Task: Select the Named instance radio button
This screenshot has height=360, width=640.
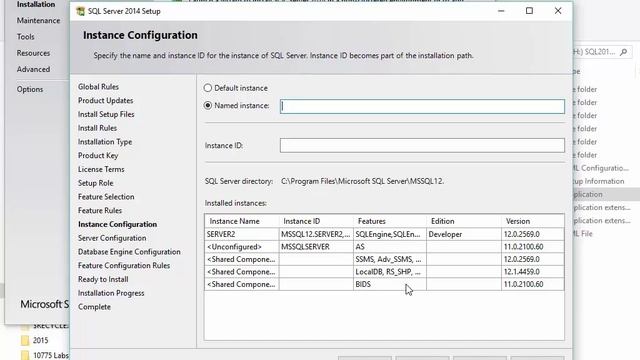Action: [x=208, y=106]
